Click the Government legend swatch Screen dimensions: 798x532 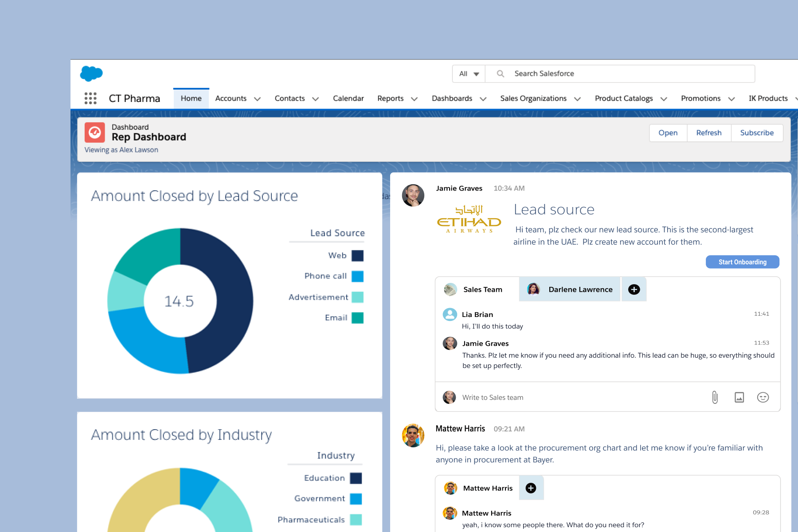point(356,499)
